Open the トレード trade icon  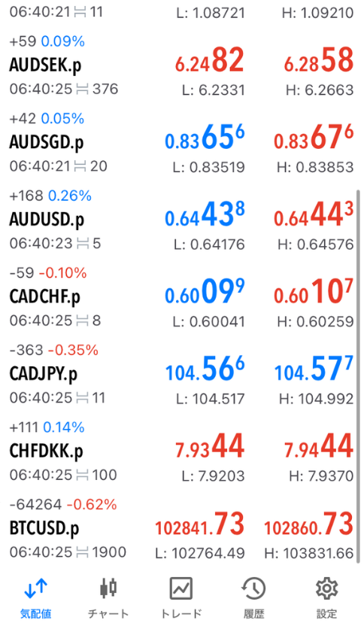[181, 588]
